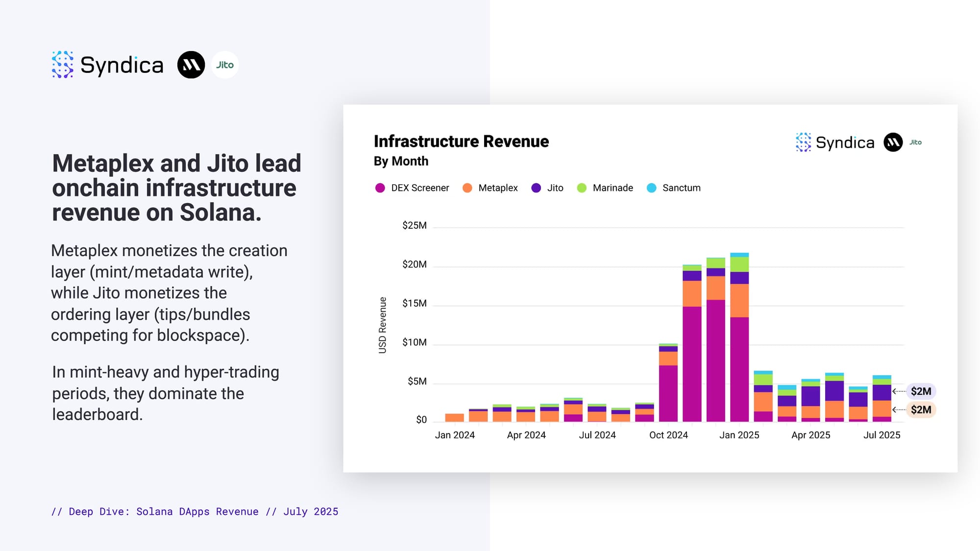Click the $15M y-axis label
The height and width of the screenshot is (551, 980).
(414, 304)
